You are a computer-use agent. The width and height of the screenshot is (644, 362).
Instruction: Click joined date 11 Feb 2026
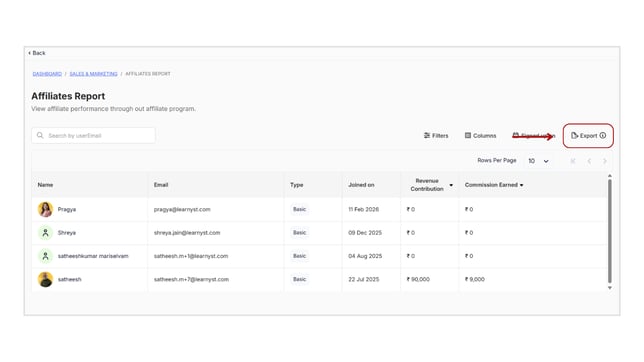(363, 209)
